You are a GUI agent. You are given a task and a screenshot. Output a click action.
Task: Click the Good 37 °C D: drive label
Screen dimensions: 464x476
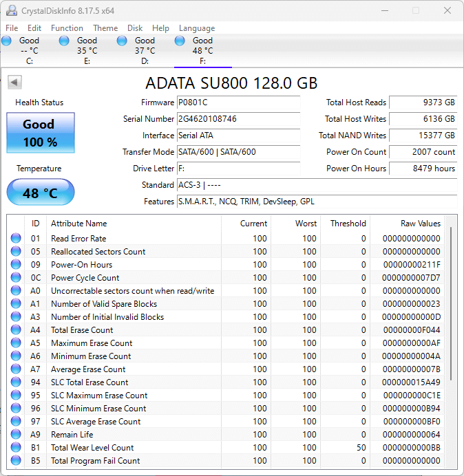click(145, 50)
